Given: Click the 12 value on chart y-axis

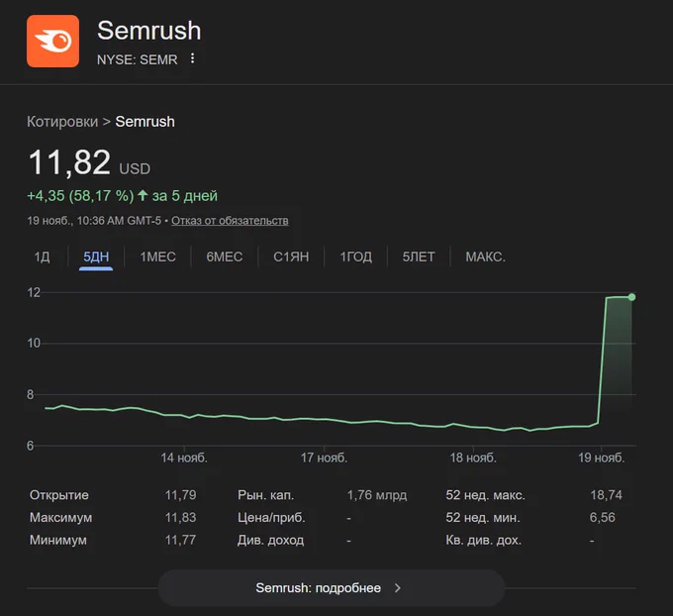Looking at the screenshot, I should [34, 292].
